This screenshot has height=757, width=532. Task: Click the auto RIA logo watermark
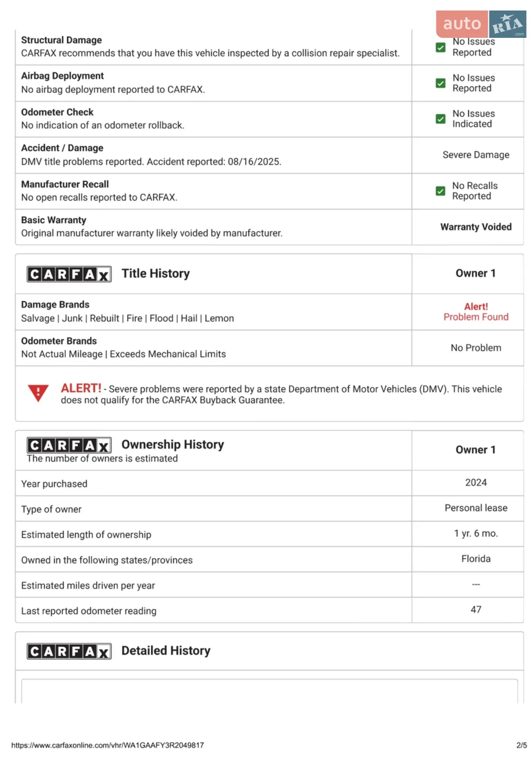(481, 24)
